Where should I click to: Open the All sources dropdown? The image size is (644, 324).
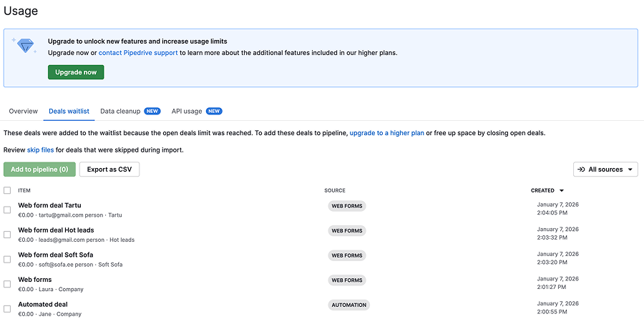click(x=605, y=170)
